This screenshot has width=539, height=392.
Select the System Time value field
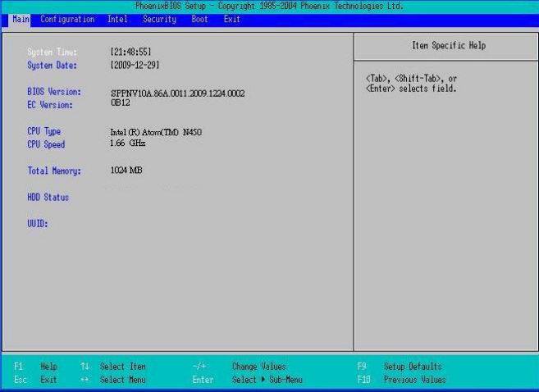pos(130,52)
